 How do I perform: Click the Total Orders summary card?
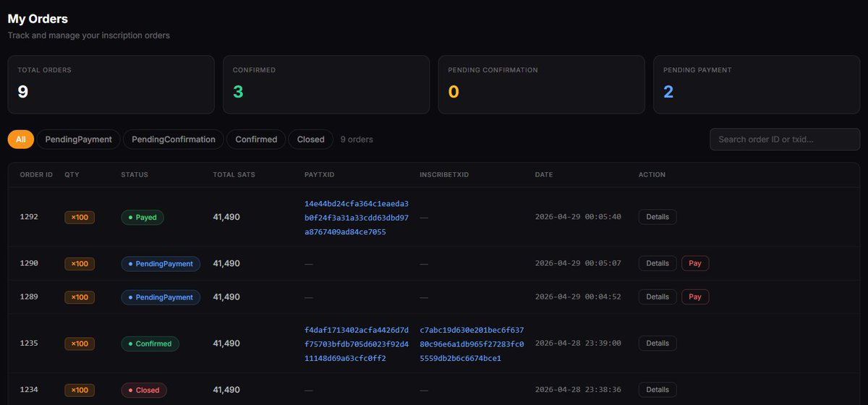[x=111, y=85]
